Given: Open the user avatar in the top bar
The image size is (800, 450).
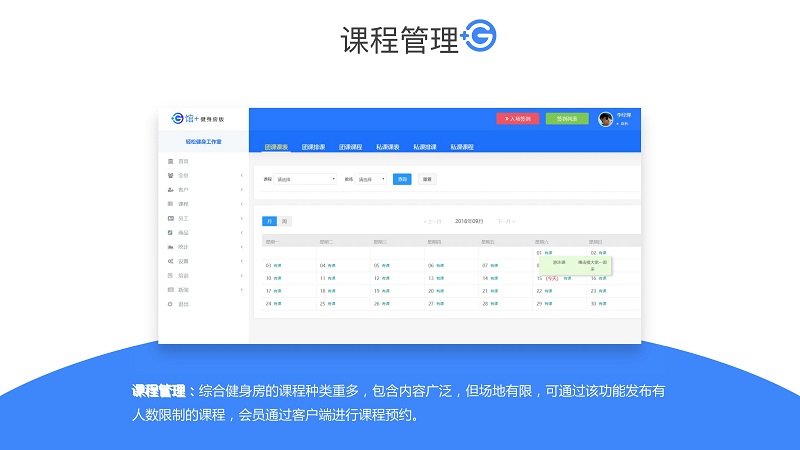Looking at the screenshot, I should click(606, 119).
